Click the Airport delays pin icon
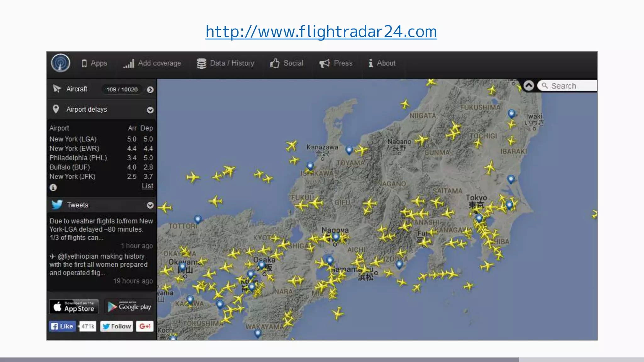 coord(56,109)
